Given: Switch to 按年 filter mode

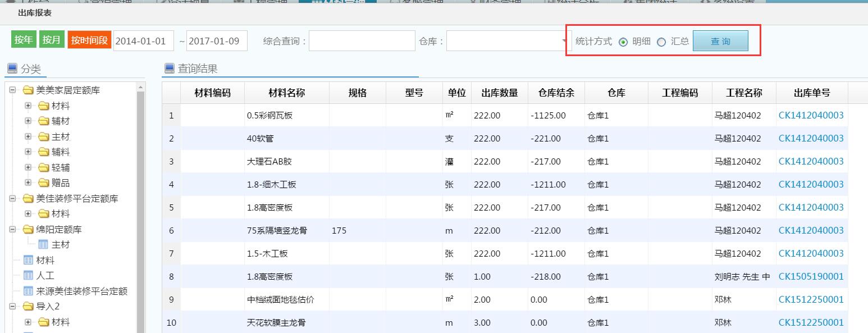Looking at the screenshot, I should (x=24, y=40).
